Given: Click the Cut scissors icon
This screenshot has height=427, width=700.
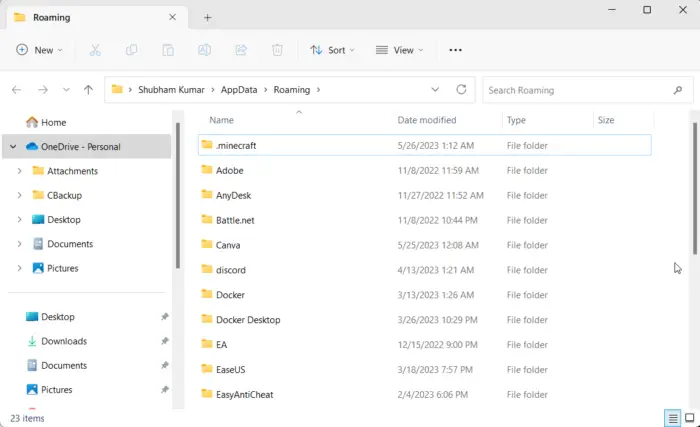Looking at the screenshot, I should [x=95, y=50].
